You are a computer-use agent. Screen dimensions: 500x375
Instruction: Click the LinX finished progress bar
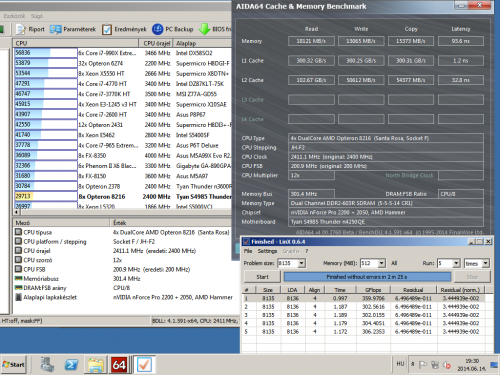click(x=367, y=277)
